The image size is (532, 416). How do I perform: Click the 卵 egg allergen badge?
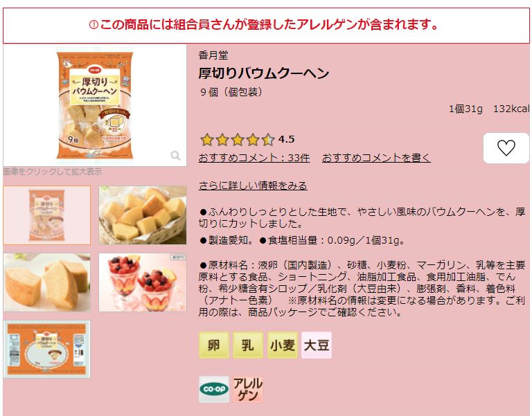coord(214,345)
